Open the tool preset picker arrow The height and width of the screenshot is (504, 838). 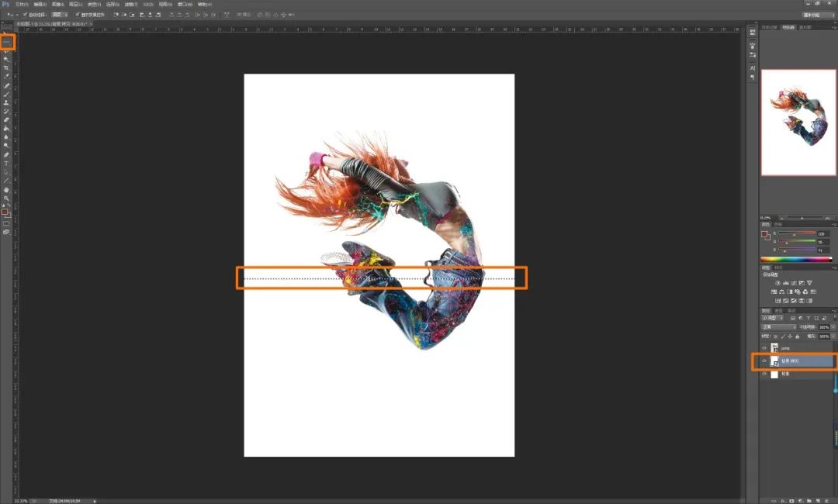17,15
